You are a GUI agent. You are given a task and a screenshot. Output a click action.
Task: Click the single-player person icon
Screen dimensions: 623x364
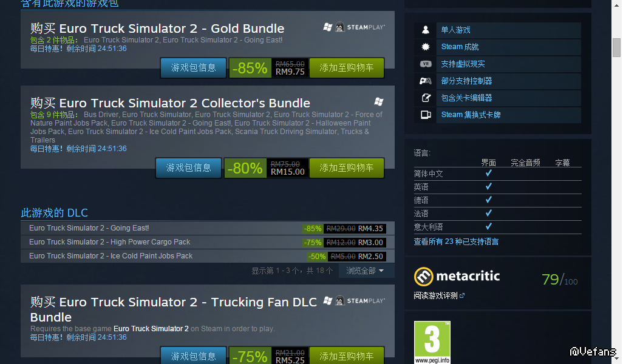426,30
